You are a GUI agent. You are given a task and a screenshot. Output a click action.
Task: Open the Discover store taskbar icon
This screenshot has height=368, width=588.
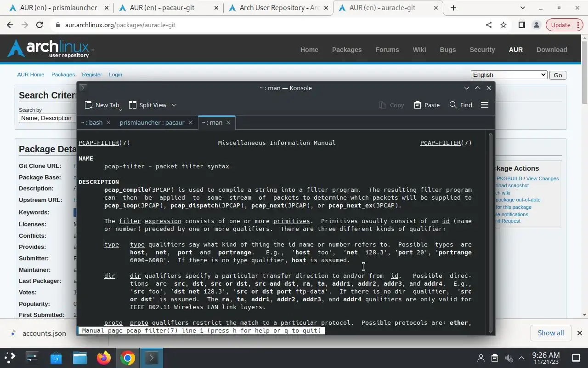[56, 358]
